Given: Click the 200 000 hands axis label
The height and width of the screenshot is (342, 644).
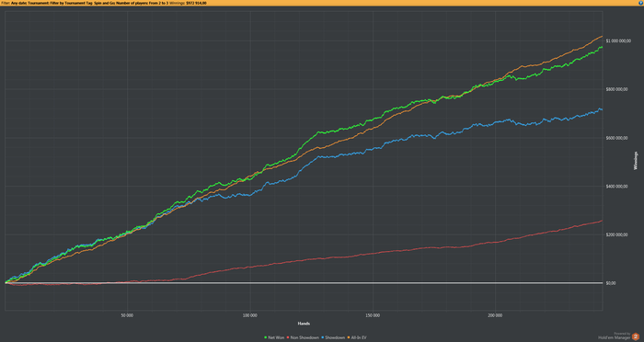Looking at the screenshot, I should point(495,315).
